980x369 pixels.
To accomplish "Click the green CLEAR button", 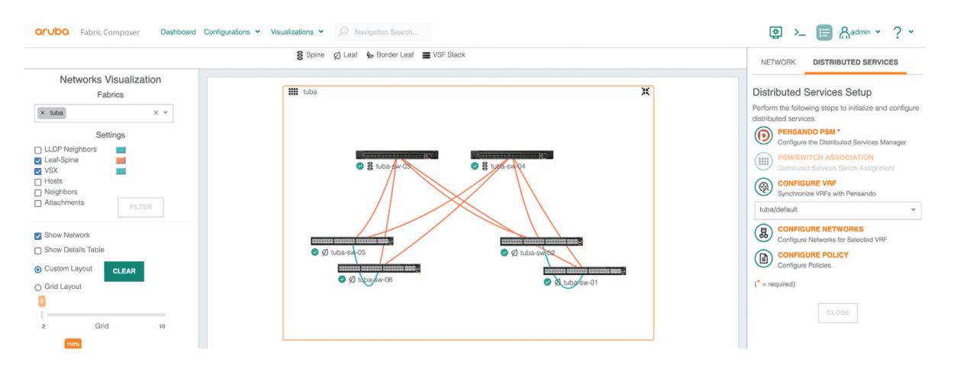I will tap(124, 271).
